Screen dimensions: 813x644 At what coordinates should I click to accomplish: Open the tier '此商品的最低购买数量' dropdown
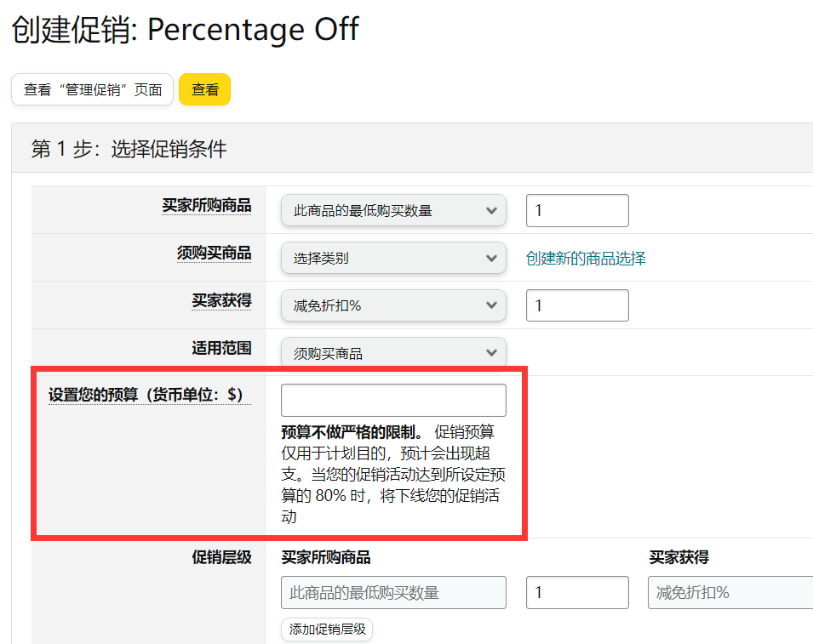(x=393, y=592)
